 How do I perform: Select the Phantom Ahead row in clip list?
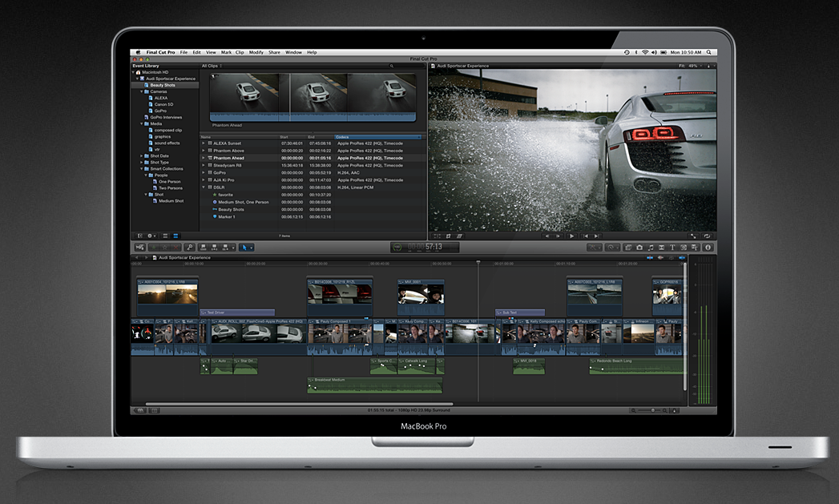tap(313, 158)
